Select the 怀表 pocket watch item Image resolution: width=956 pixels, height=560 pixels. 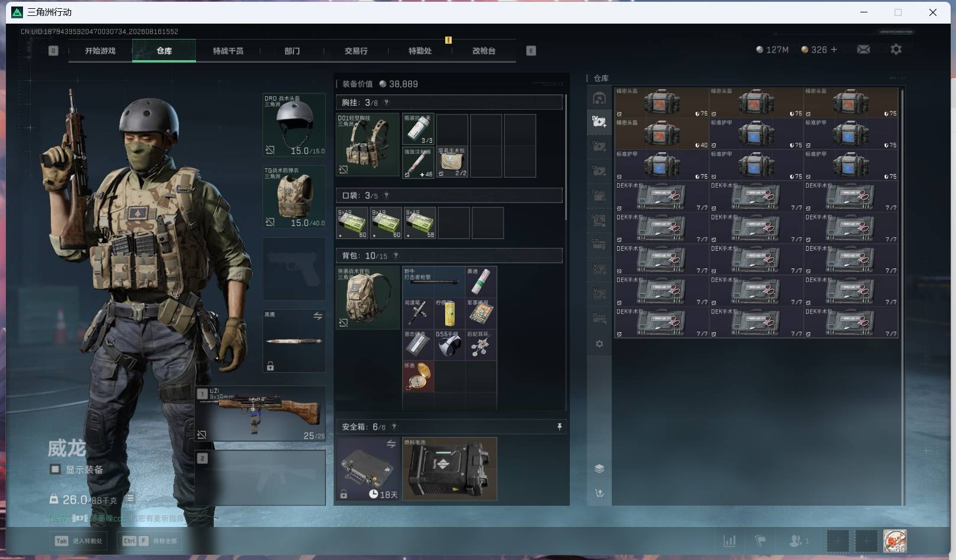418,376
